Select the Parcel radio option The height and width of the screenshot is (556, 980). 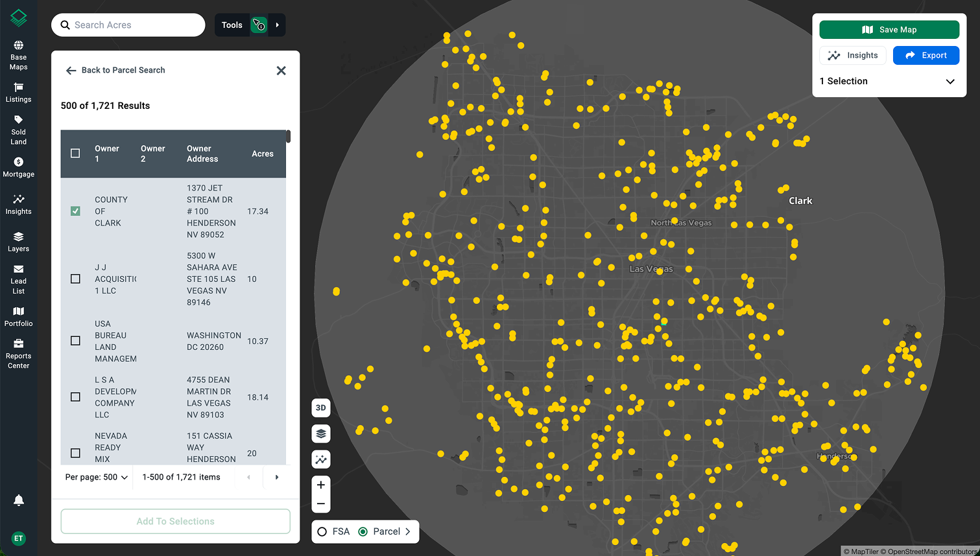tap(363, 532)
